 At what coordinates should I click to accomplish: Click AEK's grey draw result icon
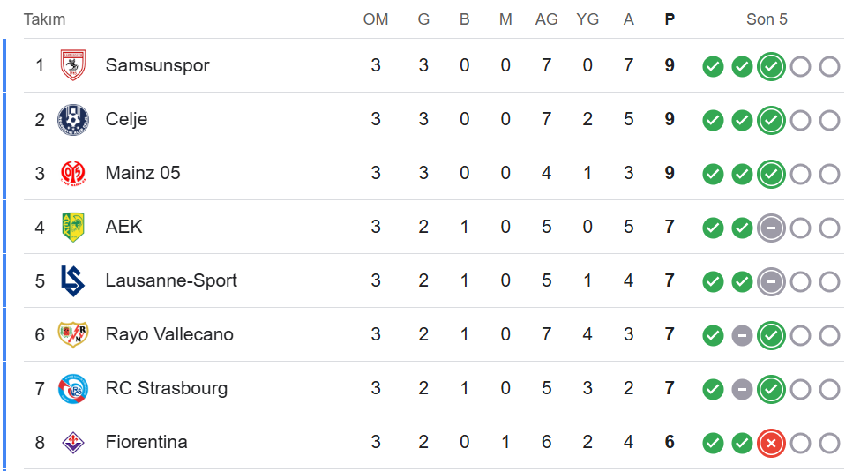771,228
